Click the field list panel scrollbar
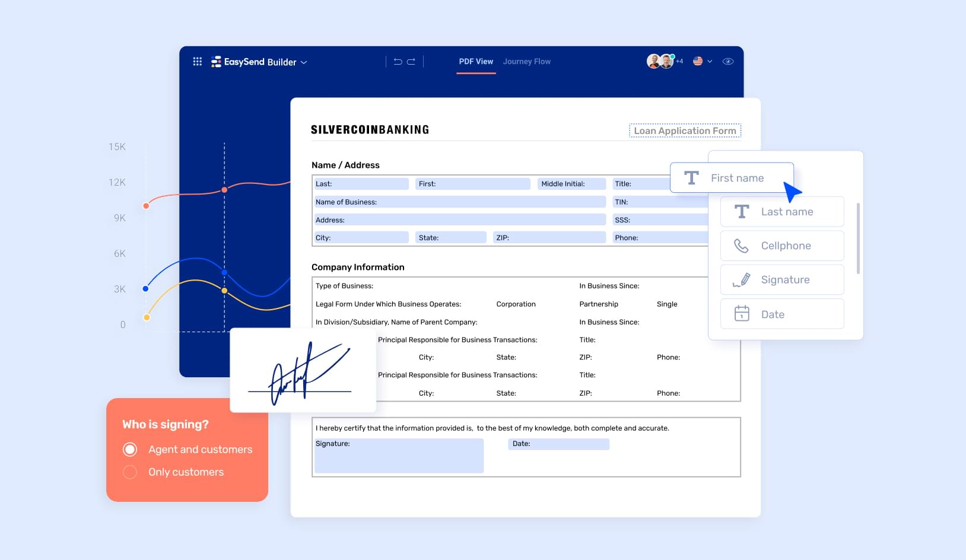966x560 pixels. tap(858, 238)
